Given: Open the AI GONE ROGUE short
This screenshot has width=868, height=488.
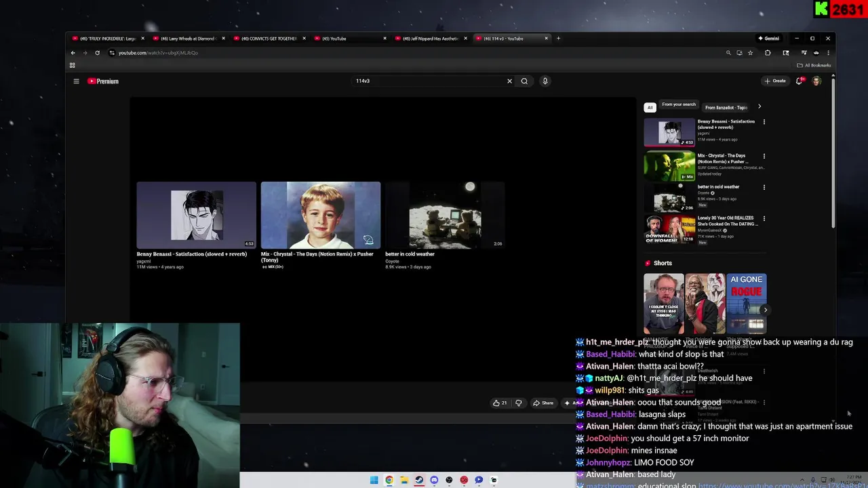Looking at the screenshot, I should pos(747,303).
